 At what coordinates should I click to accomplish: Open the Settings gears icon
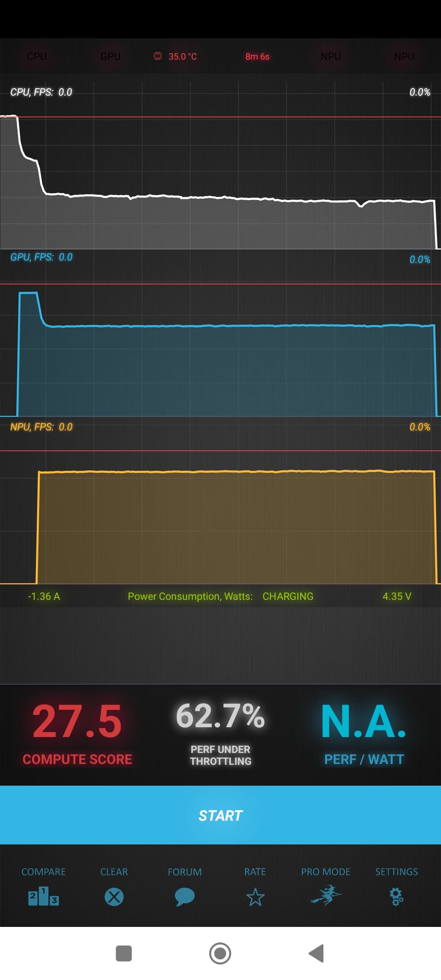pos(396,897)
